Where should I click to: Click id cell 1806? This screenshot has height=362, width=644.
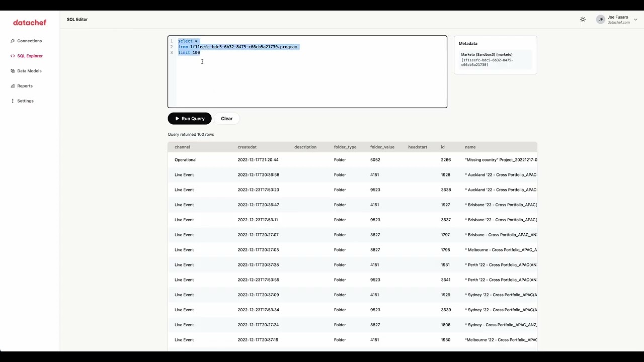pyautogui.click(x=446, y=325)
